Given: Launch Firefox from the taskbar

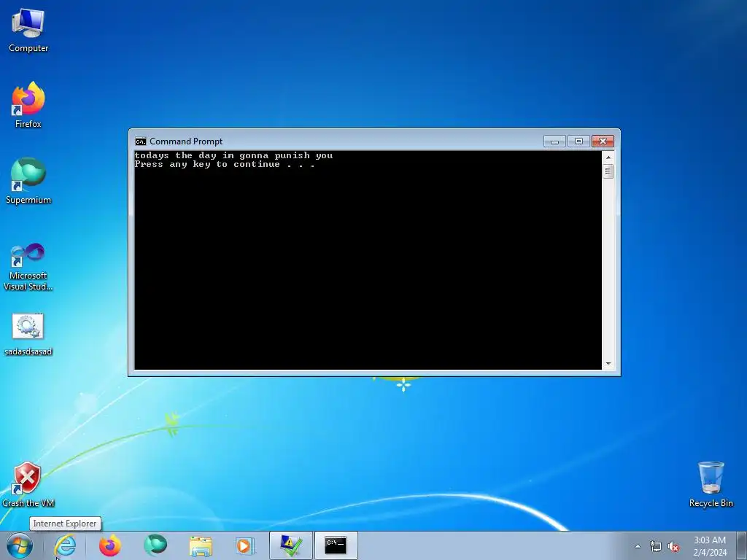Looking at the screenshot, I should (109, 545).
